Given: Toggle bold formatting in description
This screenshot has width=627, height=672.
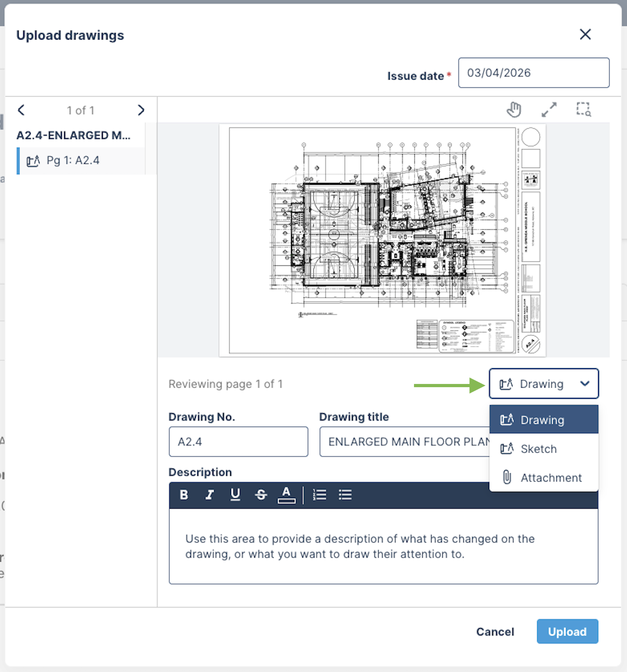Looking at the screenshot, I should point(184,495).
